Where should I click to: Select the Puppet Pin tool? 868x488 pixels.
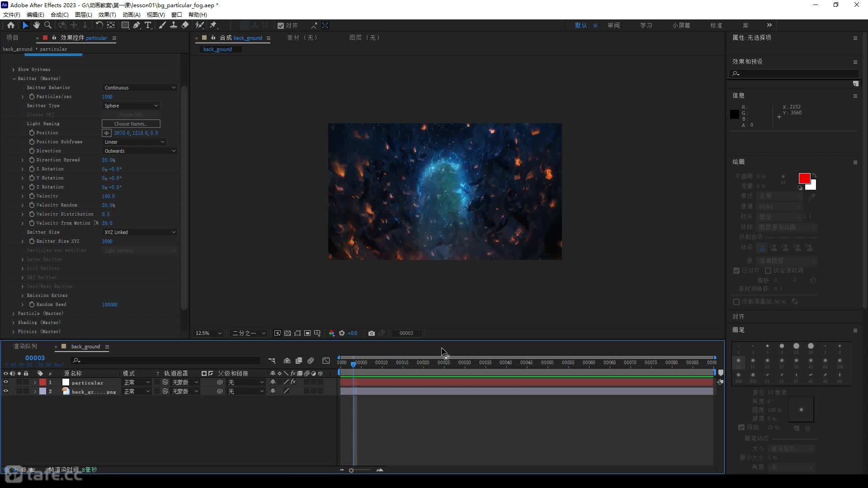click(213, 25)
